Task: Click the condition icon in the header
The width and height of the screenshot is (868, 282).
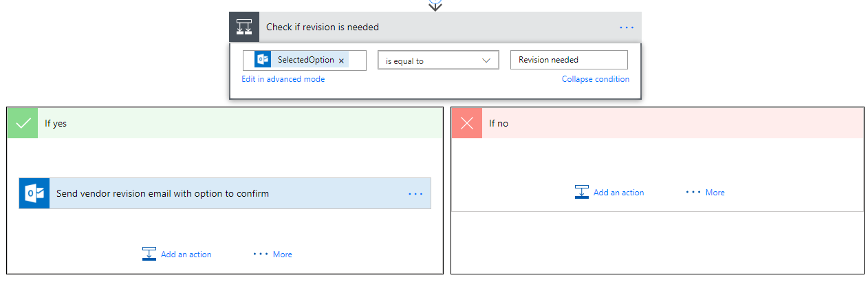Action: click(x=244, y=28)
